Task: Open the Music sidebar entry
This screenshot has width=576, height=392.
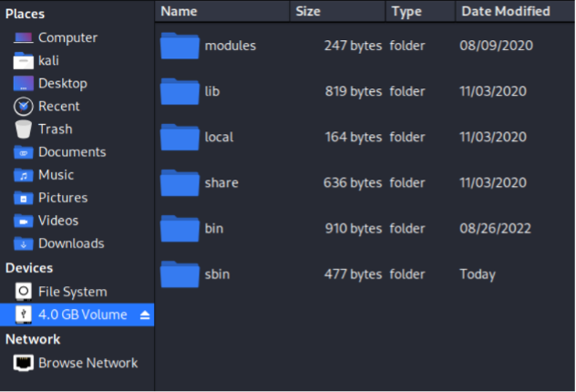Action: tap(56, 175)
